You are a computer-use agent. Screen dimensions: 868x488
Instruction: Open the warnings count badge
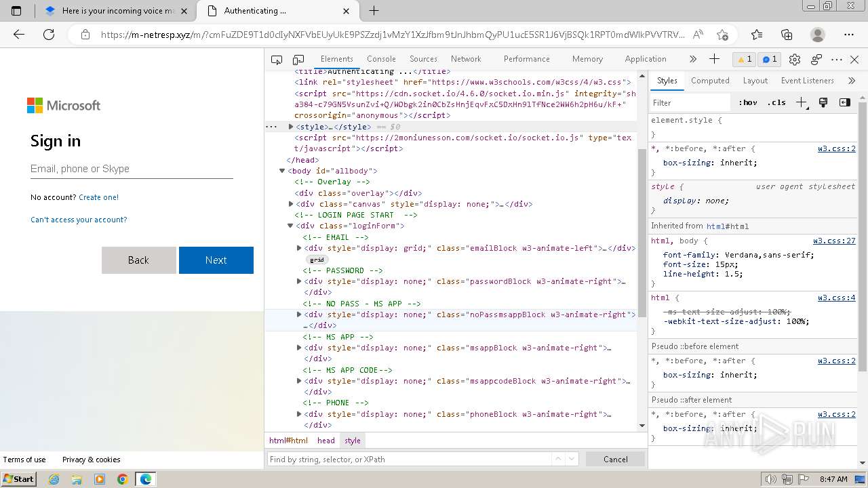click(x=745, y=60)
